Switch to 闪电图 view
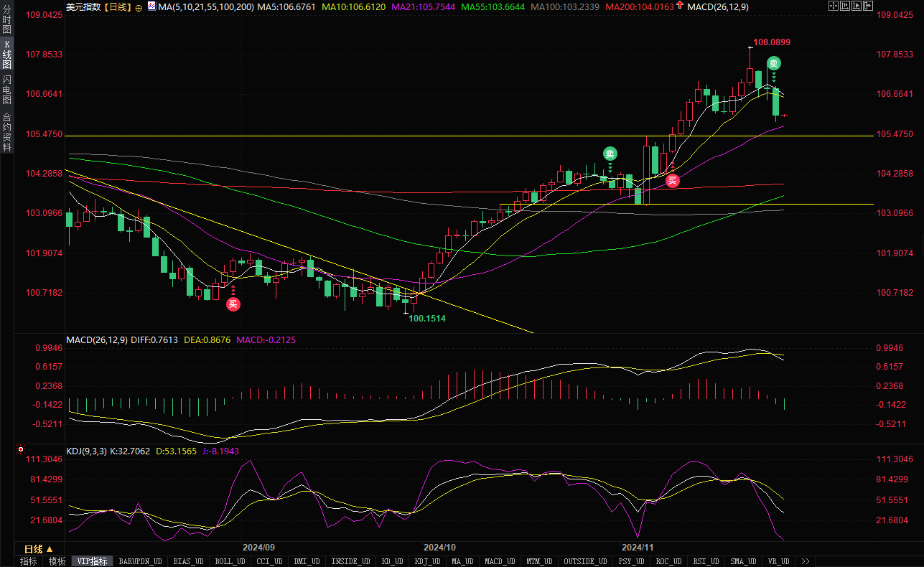Viewport: 924px width, 567px height. (x=6, y=89)
